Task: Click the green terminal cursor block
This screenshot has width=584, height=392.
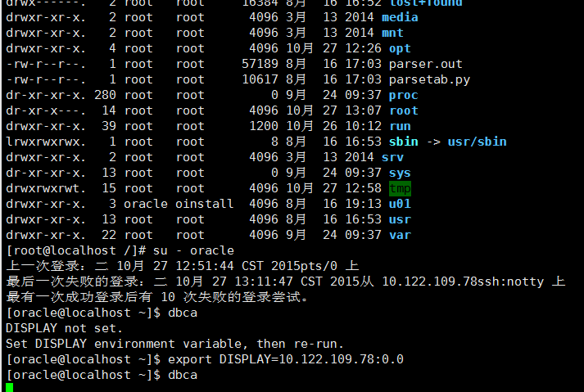Action: [9, 388]
